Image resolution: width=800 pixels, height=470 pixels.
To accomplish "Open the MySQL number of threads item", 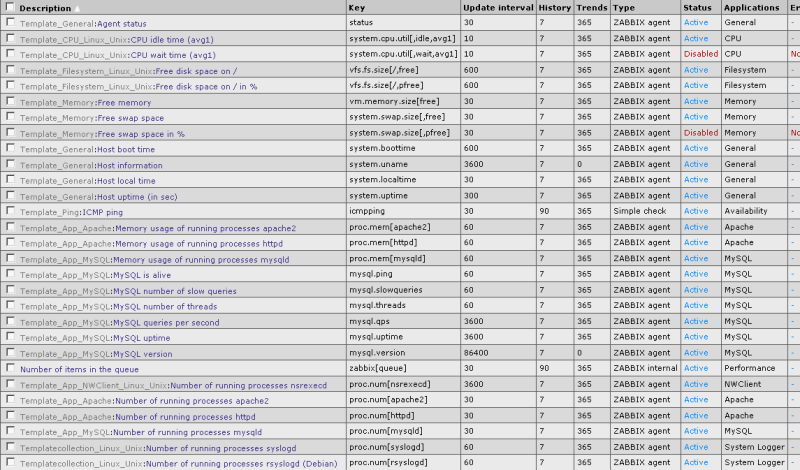I will coord(165,306).
